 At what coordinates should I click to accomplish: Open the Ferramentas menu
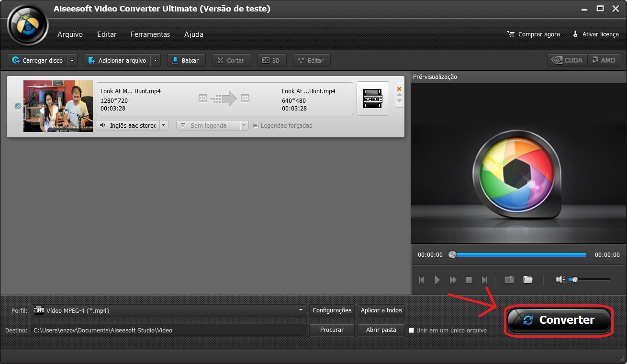[150, 34]
